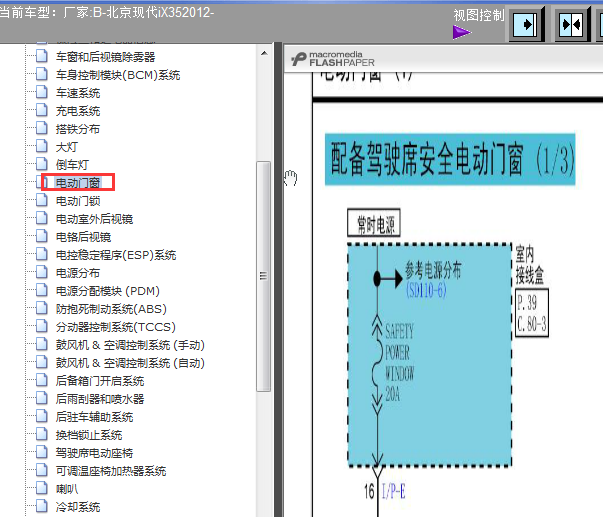This screenshot has width=603, height=517.
Task: Click the document icon beside 倒车灯
Action: click(x=42, y=164)
